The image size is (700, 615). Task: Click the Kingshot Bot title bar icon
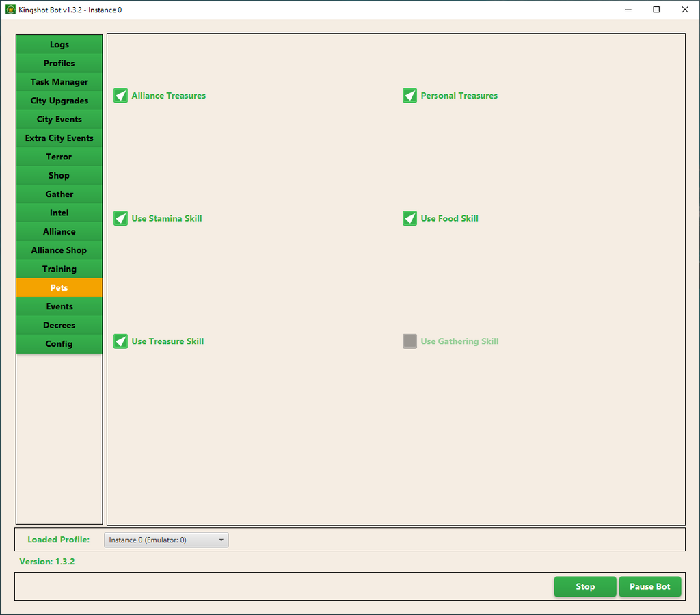(x=10, y=10)
